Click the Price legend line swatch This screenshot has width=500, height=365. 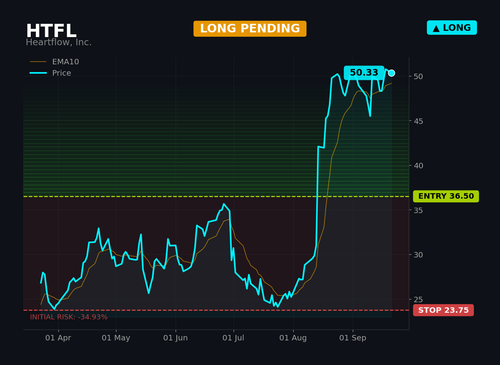coord(38,73)
